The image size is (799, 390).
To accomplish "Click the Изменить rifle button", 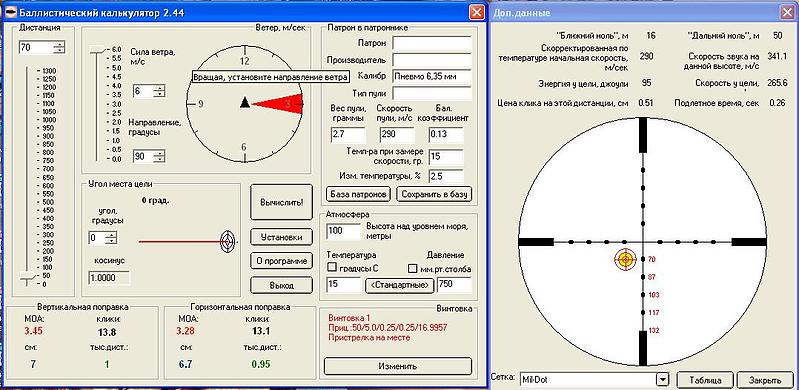I will click(x=398, y=366).
